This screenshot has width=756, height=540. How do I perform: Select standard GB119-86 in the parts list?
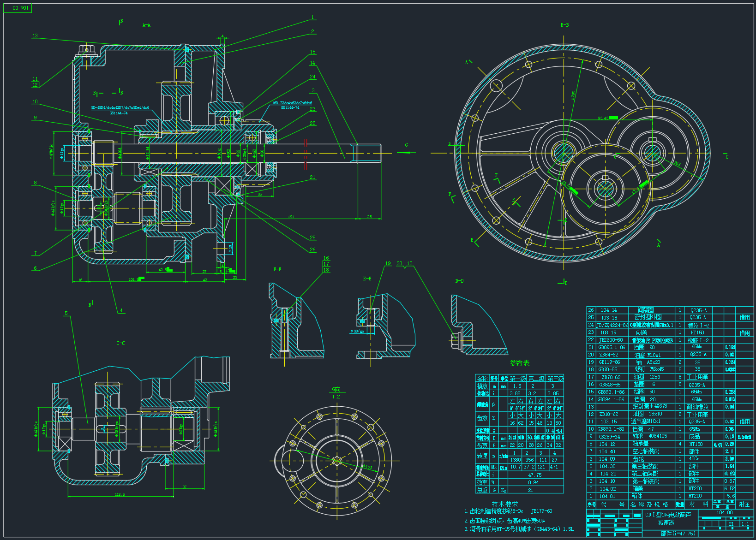pos(609,362)
